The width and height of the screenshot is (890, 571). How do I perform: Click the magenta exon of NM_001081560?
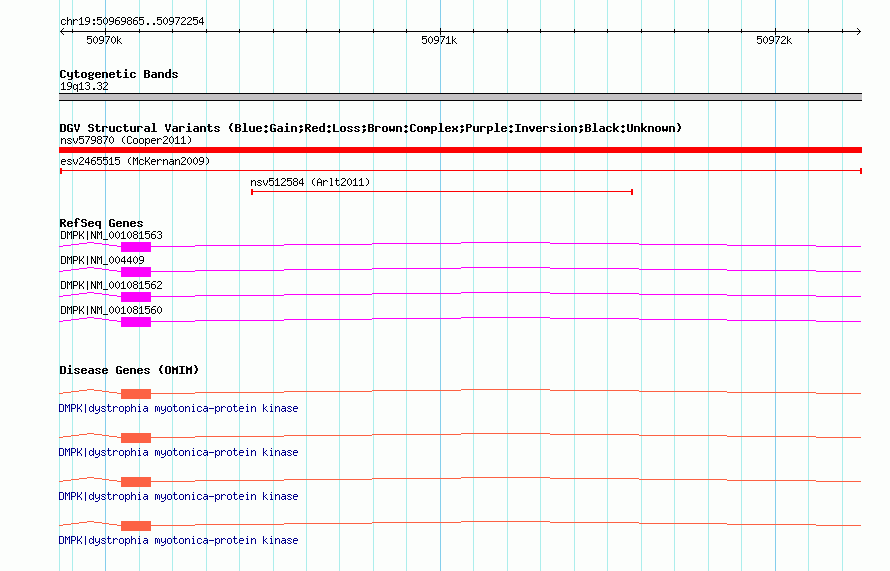[136, 322]
